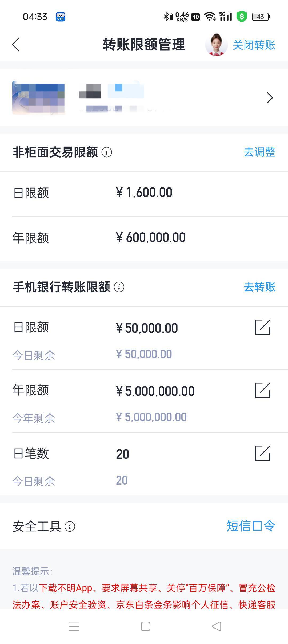This screenshot has width=288, height=644.
Task: Edit the mobile banking yearly limit (年限额)
Action: point(263,390)
